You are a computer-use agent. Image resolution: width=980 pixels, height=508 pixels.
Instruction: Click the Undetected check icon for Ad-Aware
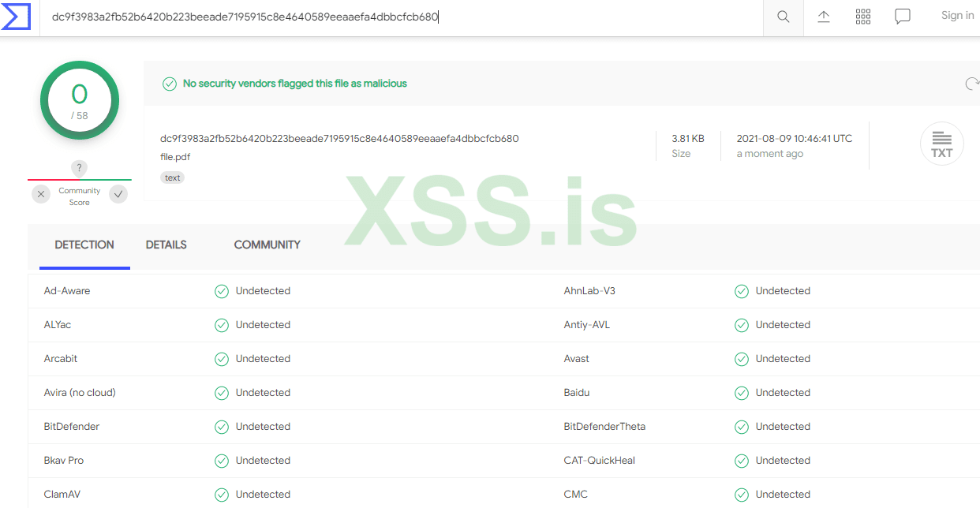(222, 292)
